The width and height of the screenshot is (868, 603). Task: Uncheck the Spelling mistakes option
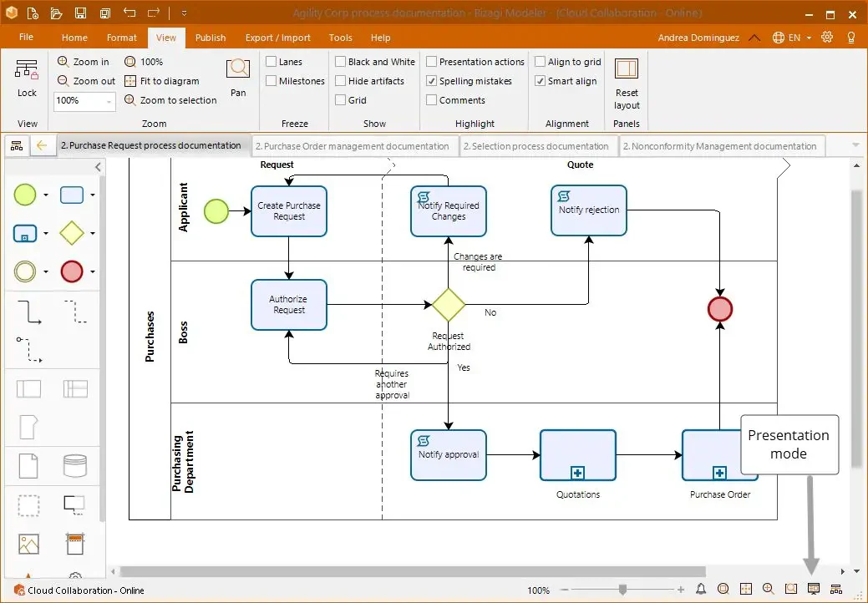point(431,81)
